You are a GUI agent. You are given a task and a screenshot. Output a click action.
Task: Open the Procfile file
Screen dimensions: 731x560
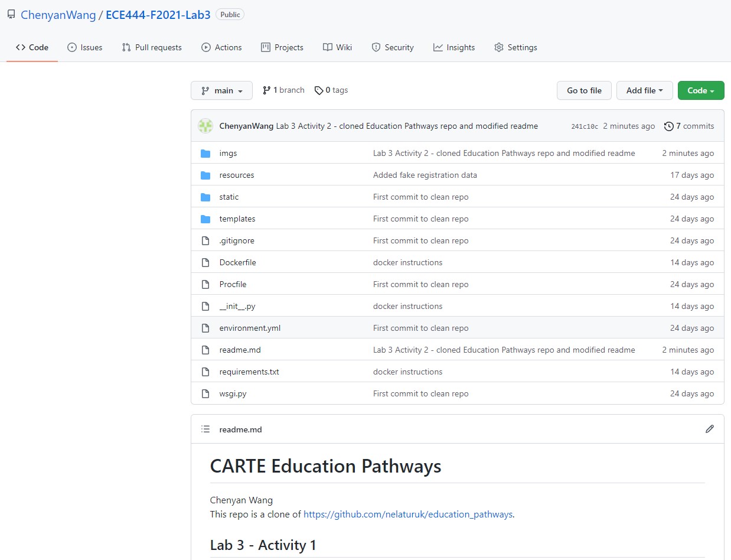(x=233, y=284)
